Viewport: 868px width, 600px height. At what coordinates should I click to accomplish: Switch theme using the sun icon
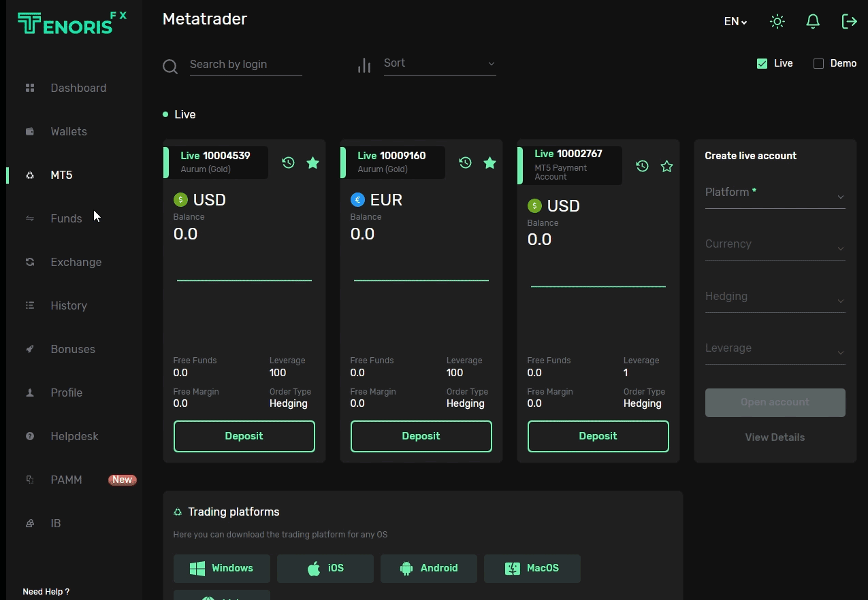777,22
